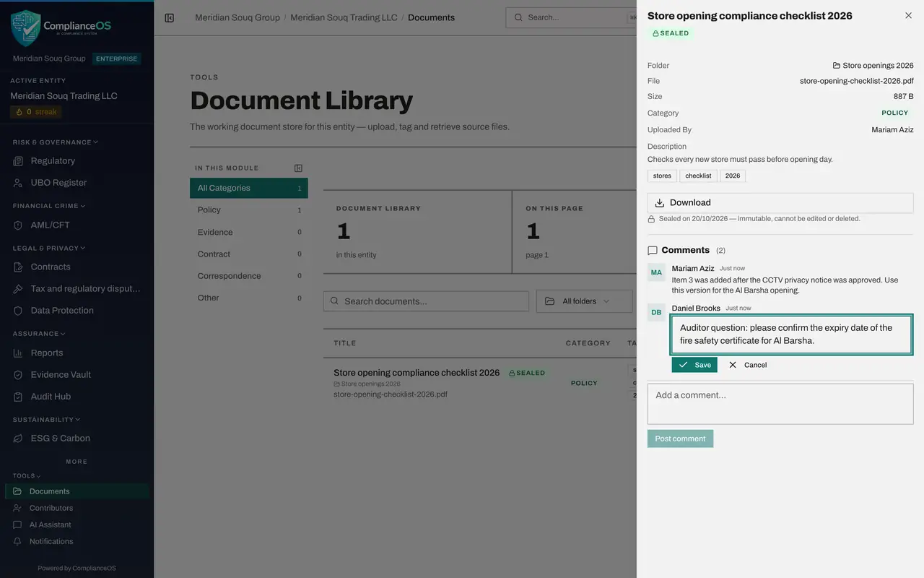Image resolution: width=924 pixels, height=578 pixels.
Task: Click the ComplianceOS shield logo
Action: 25,28
